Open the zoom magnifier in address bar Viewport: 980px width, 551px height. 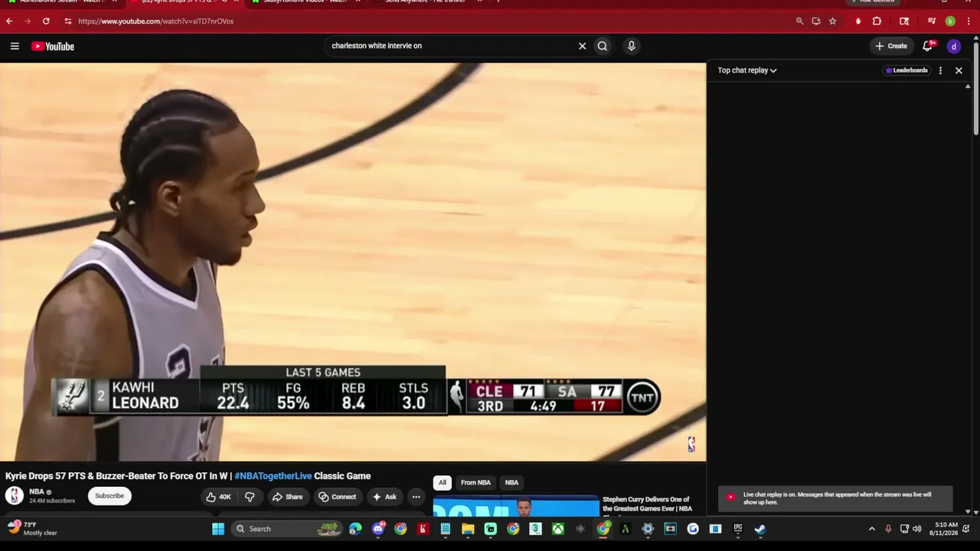799,21
